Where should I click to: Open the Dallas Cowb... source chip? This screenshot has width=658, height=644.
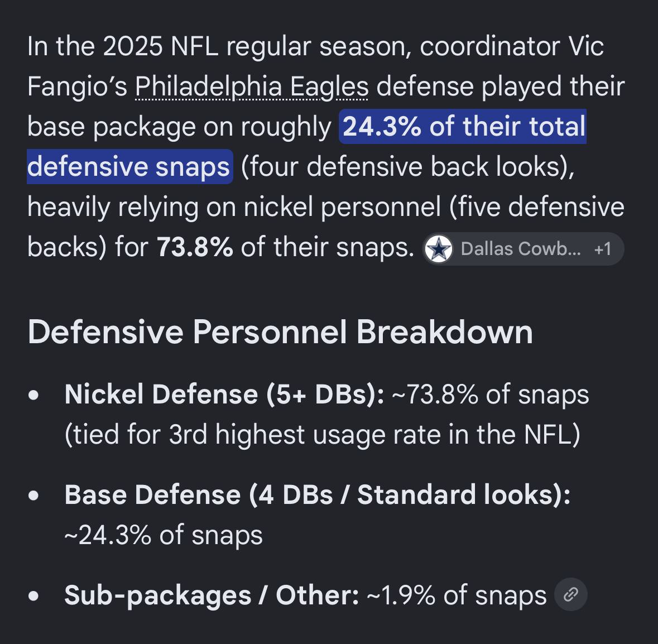(x=523, y=249)
